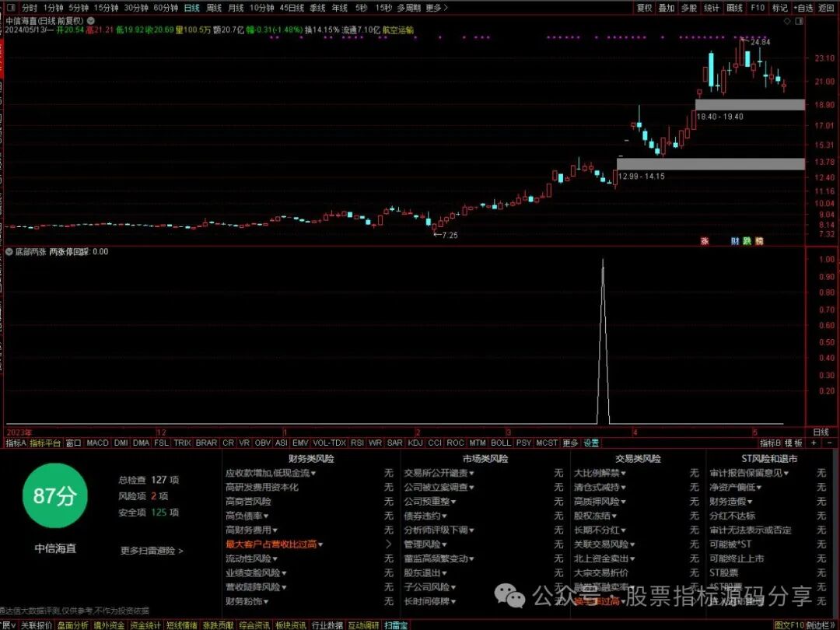Click the 指标B button
Image resolution: width=840 pixels, height=630 pixels.
click(x=770, y=443)
